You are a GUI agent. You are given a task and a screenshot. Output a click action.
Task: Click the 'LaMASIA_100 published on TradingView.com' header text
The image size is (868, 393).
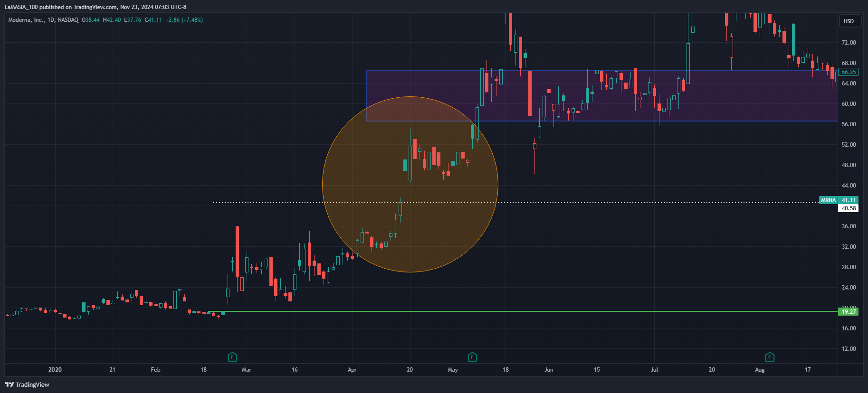(x=61, y=7)
